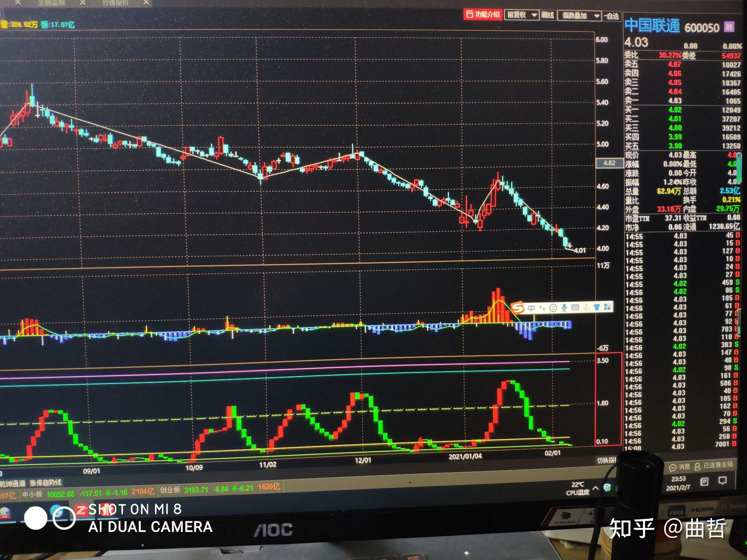This screenshot has width=747, height=560.
Task: Open the Windows action center icon
Action: tap(722, 481)
